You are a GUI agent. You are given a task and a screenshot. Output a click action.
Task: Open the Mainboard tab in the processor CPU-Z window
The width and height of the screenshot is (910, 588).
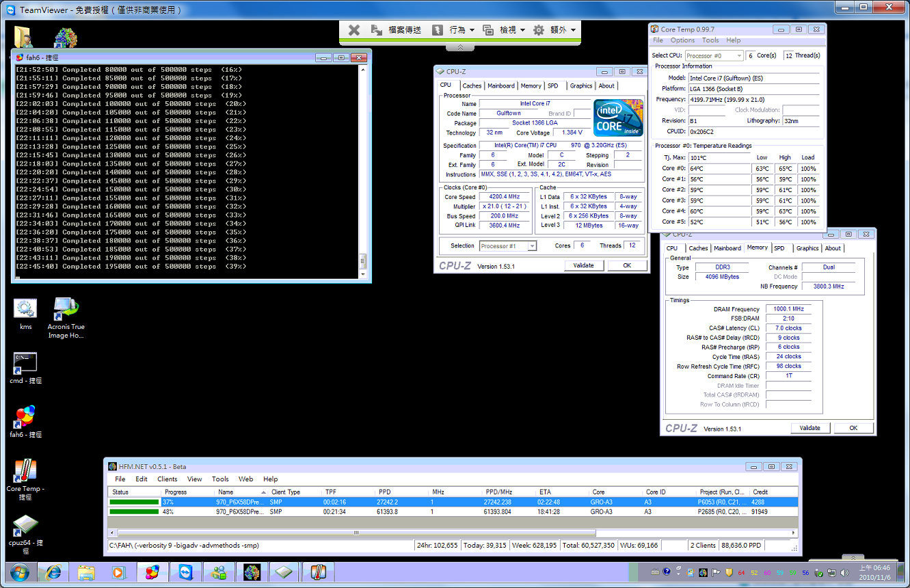(x=501, y=85)
